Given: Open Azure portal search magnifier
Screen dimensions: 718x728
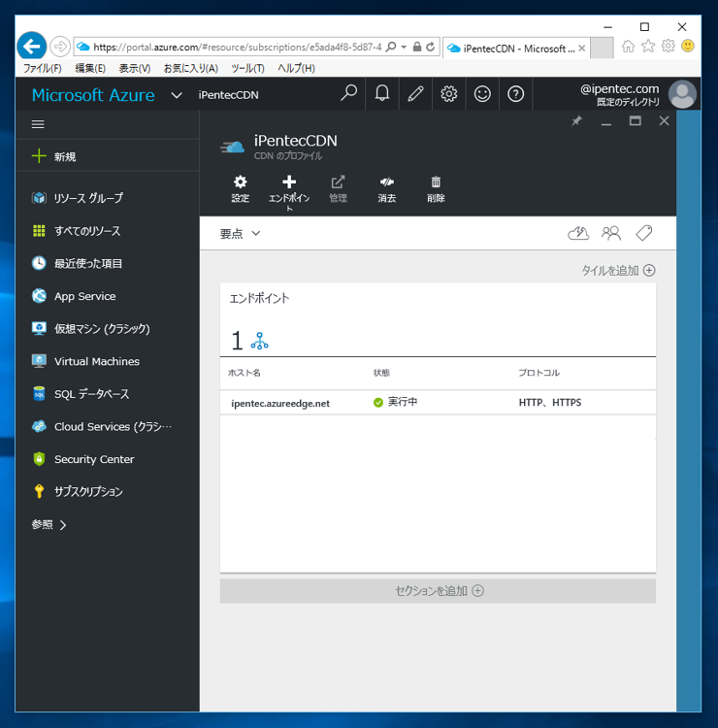Looking at the screenshot, I should click(348, 94).
